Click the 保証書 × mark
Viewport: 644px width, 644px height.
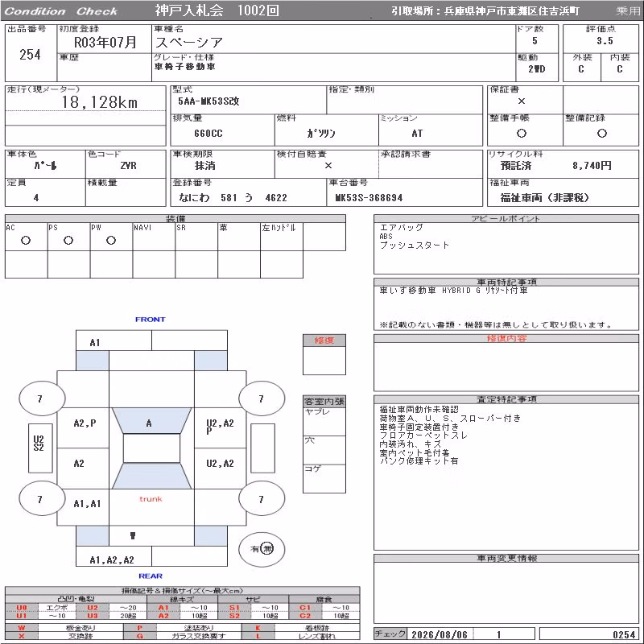522,101
